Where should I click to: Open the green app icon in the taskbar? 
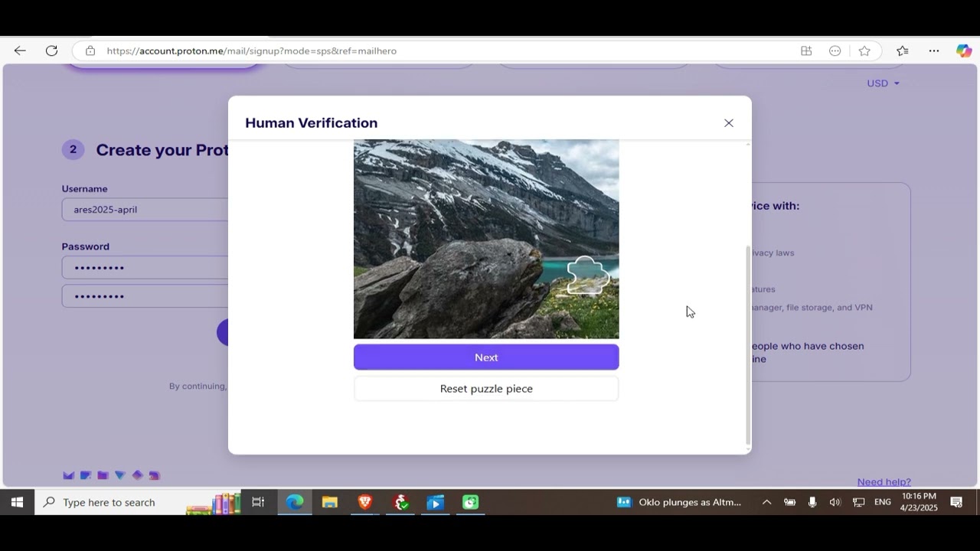pos(470,503)
